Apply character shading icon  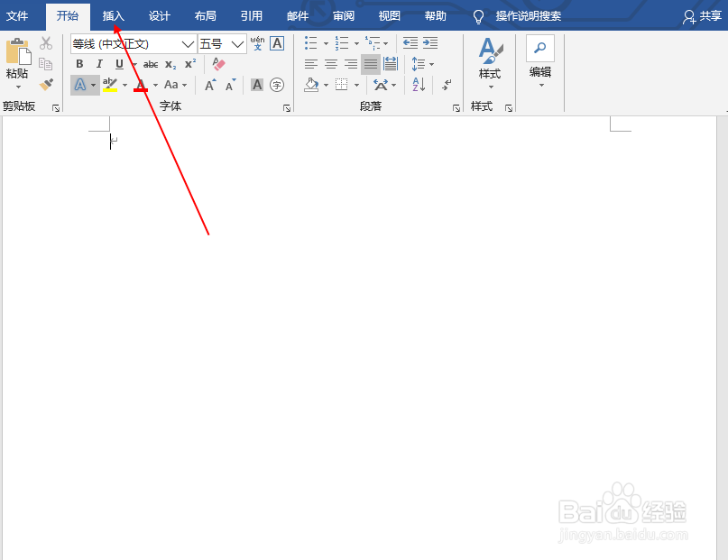(257, 85)
